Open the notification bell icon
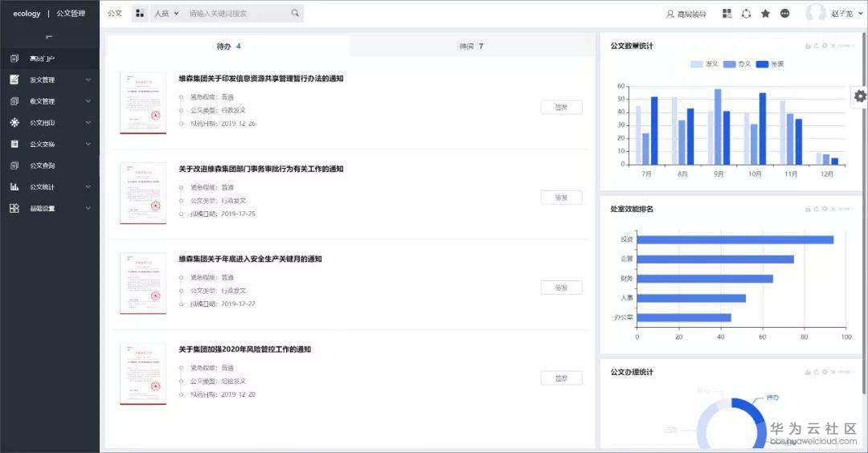 (x=746, y=14)
